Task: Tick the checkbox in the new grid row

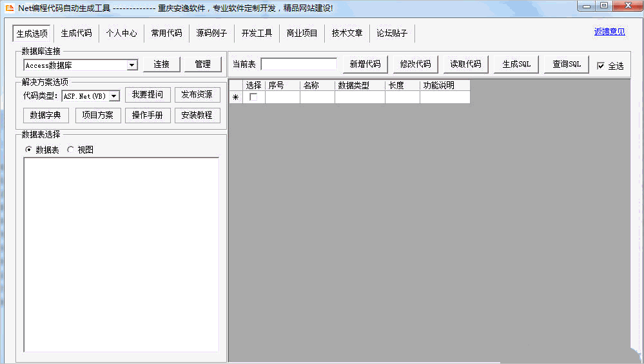Action: coord(253,97)
